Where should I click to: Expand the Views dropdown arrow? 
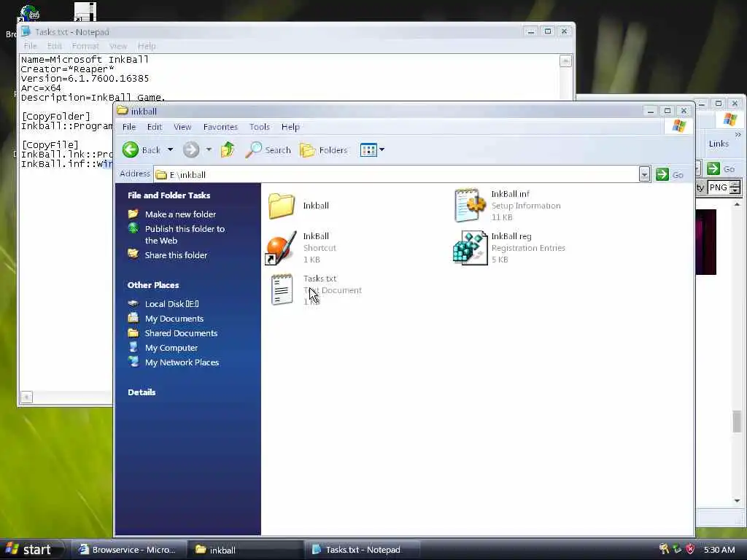[x=382, y=150]
